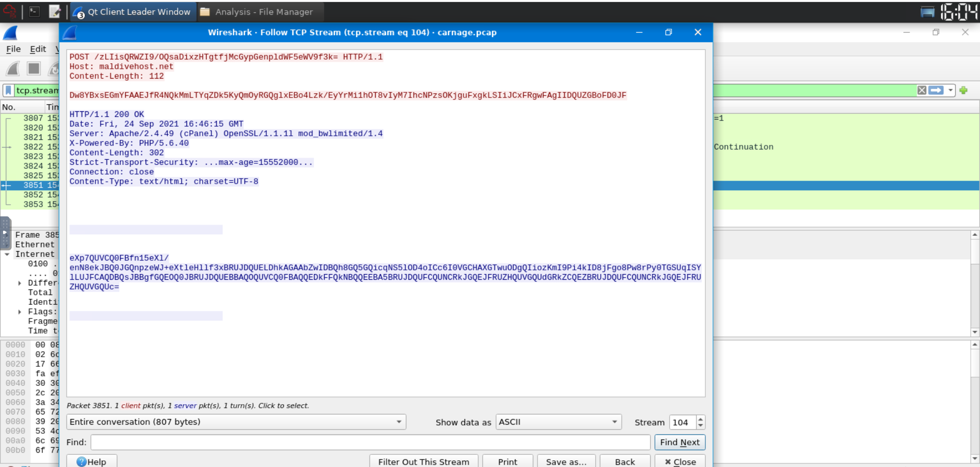Click the Continuation text in the packet list

pos(743,147)
